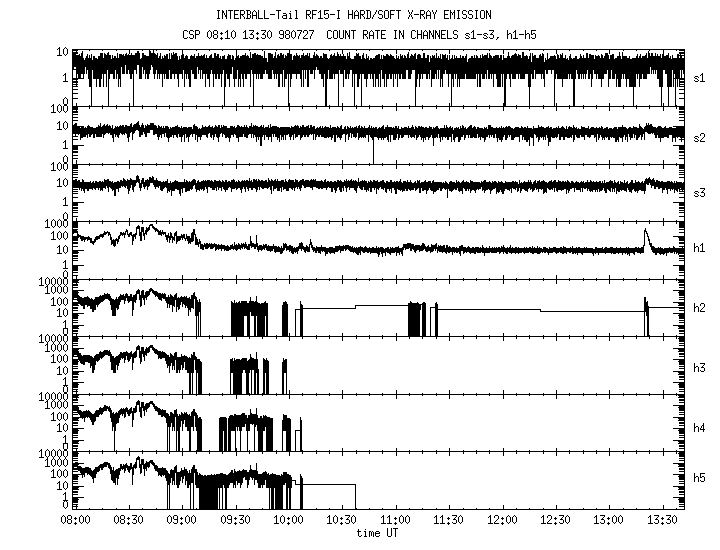This screenshot has width=720, height=550.
Task: Select the h5 channel label
Action: coord(699,478)
